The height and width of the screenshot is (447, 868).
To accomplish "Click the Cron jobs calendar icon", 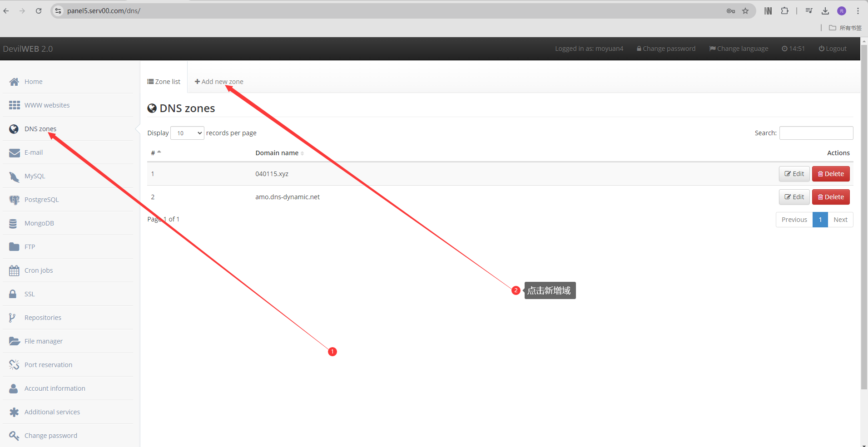I will (14, 270).
